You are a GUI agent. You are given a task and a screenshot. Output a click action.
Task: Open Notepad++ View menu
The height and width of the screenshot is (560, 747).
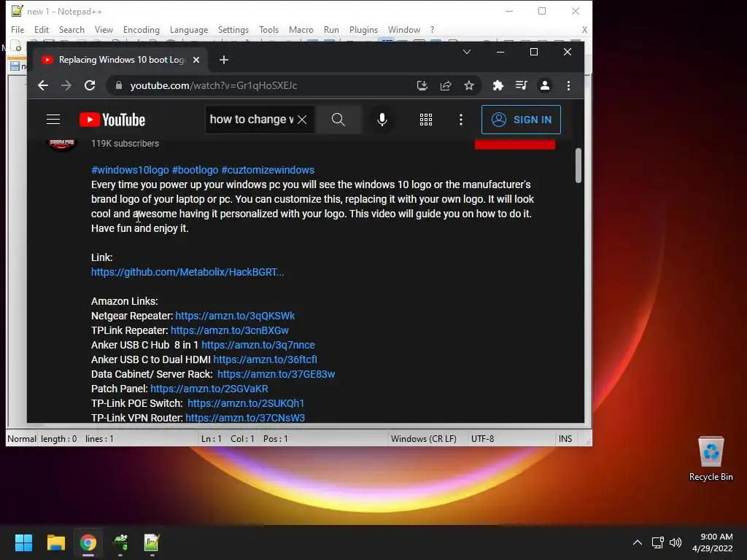pyautogui.click(x=104, y=29)
